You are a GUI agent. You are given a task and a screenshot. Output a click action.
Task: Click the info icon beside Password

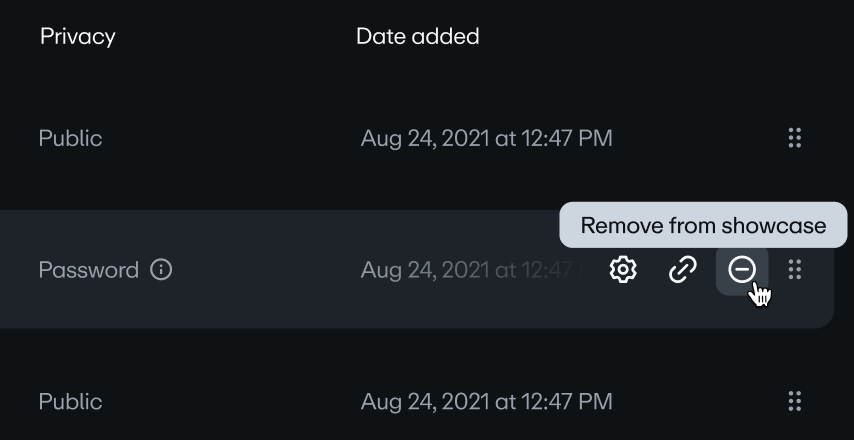[161, 270]
